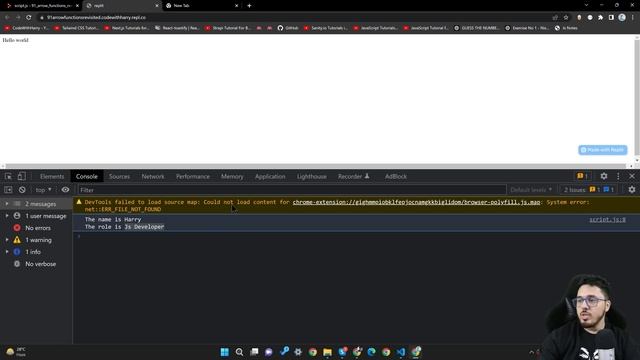
Task: Open the Console settings gear
Action: (632, 190)
